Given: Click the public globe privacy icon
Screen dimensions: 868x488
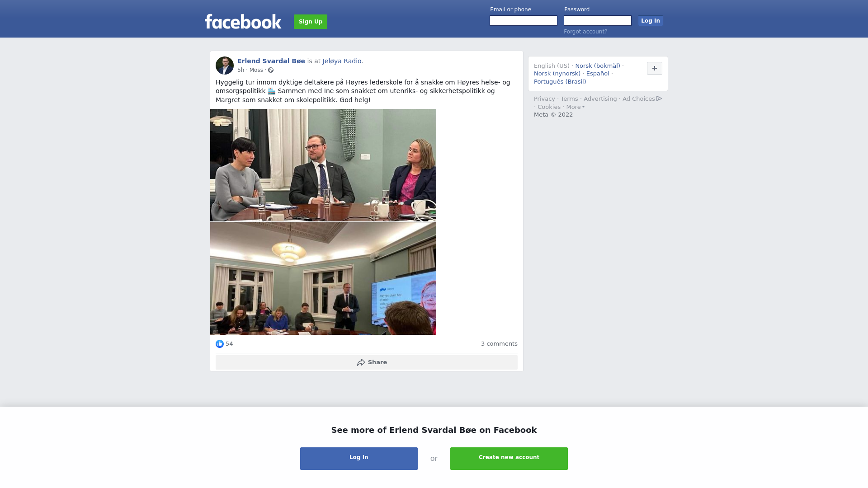Looking at the screenshot, I should 271,70.
